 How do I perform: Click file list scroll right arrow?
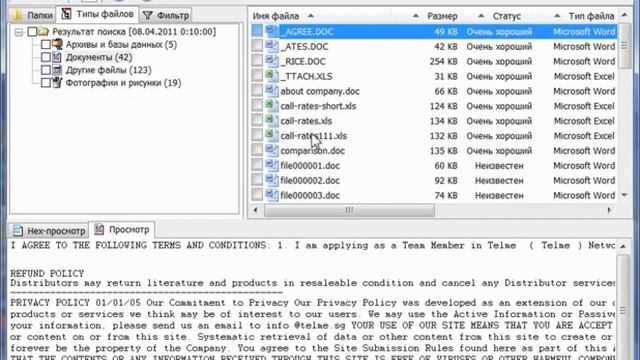click(x=609, y=210)
